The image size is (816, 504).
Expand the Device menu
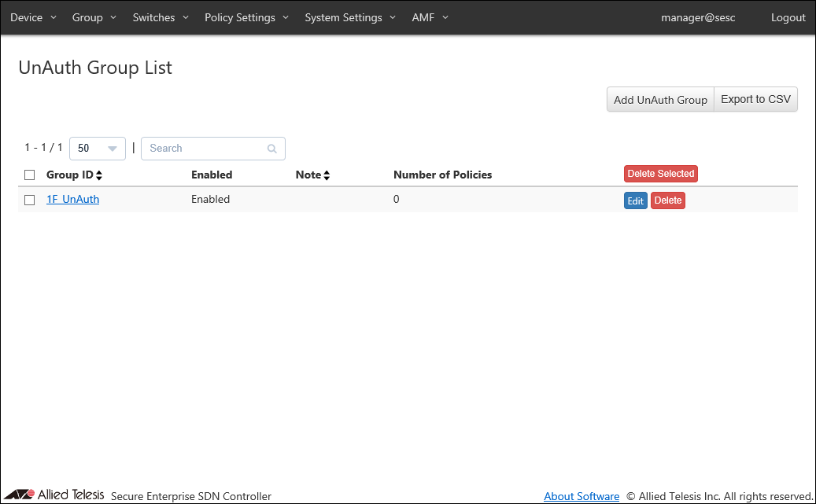33,17
